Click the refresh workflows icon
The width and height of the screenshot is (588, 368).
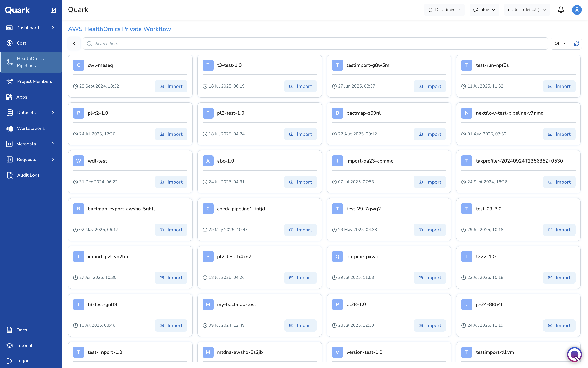(576, 44)
